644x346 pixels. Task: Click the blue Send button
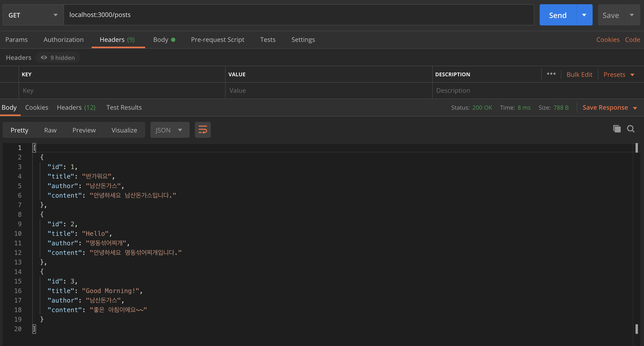tap(558, 15)
